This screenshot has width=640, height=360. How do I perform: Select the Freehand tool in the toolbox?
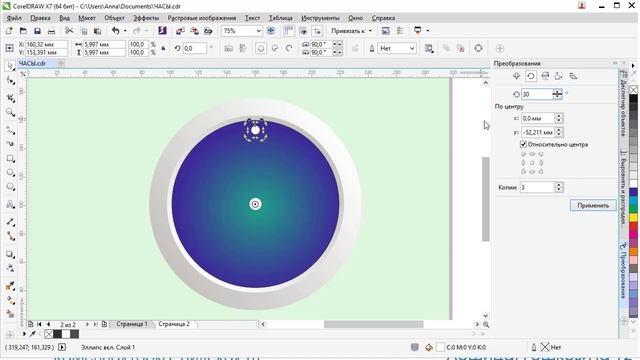(10, 131)
